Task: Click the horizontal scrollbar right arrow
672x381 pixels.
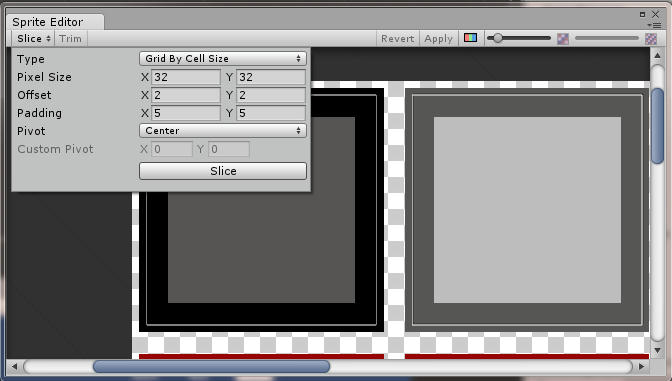Action: point(642,366)
